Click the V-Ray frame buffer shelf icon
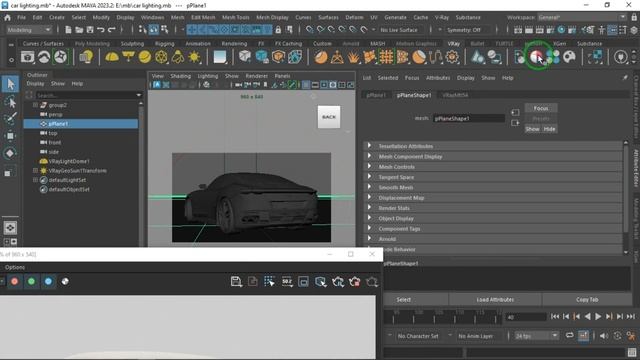 [x=28, y=57]
